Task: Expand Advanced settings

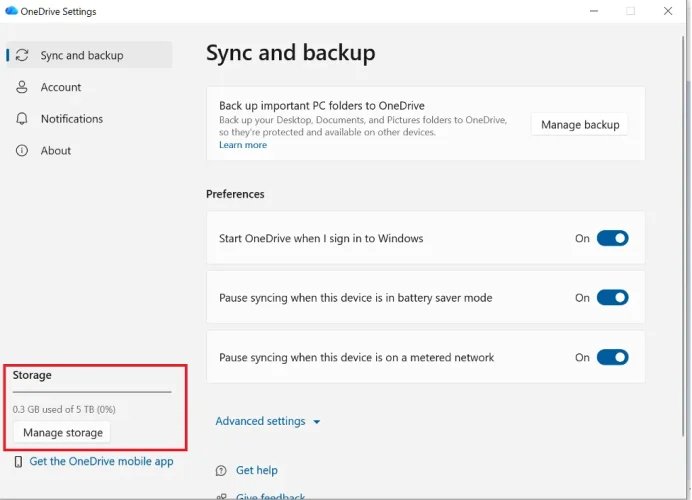Action: point(267,421)
